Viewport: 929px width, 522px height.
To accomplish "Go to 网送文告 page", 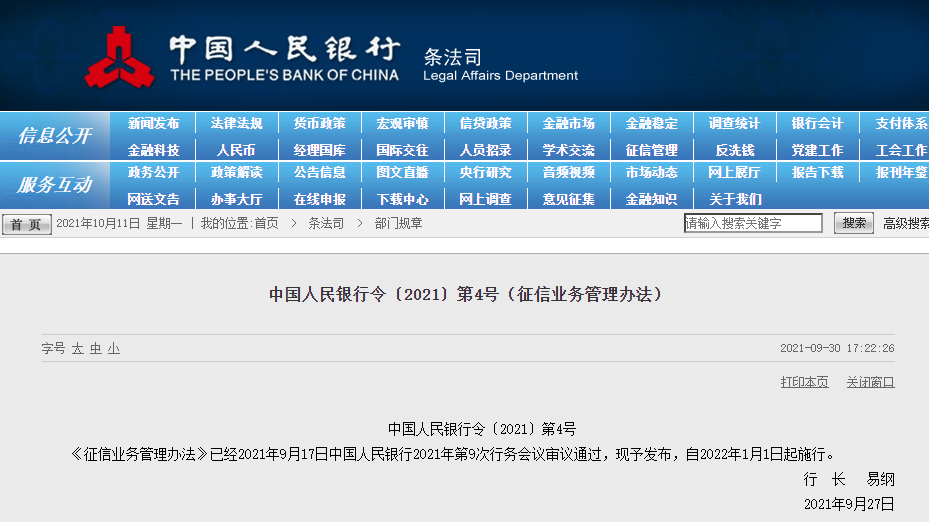I will [x=153, y=200].
